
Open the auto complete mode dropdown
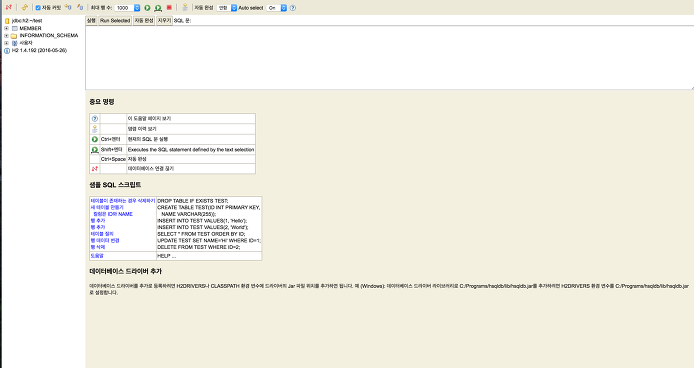point(227,8)
